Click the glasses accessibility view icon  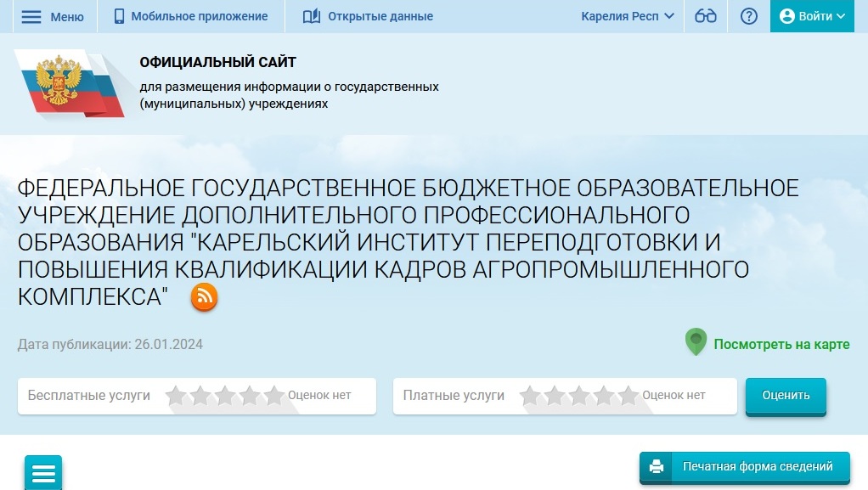click(x=706, y=16)
